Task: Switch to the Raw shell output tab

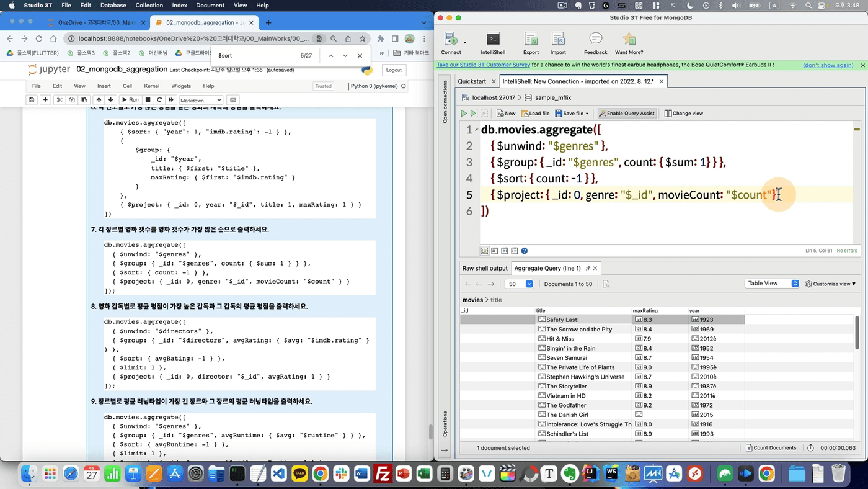Action: (485, 268)
